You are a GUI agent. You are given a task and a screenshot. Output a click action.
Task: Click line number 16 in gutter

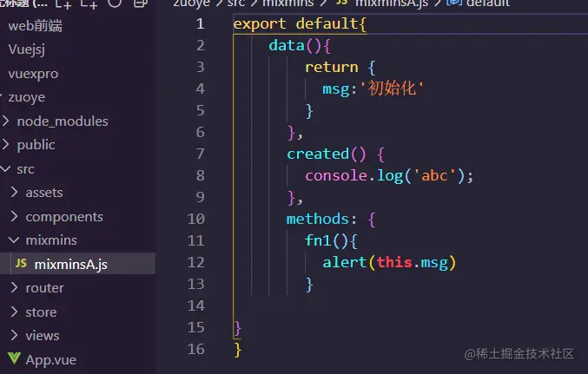pos(196,349)
